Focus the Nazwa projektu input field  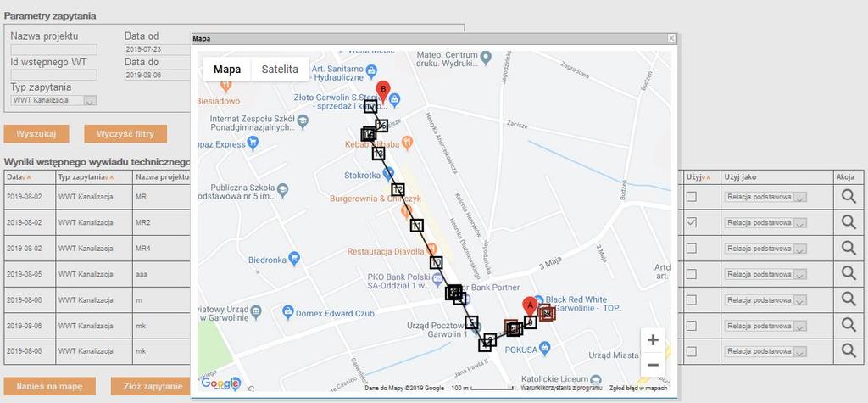pyautogui.click(x=53, y=50)
